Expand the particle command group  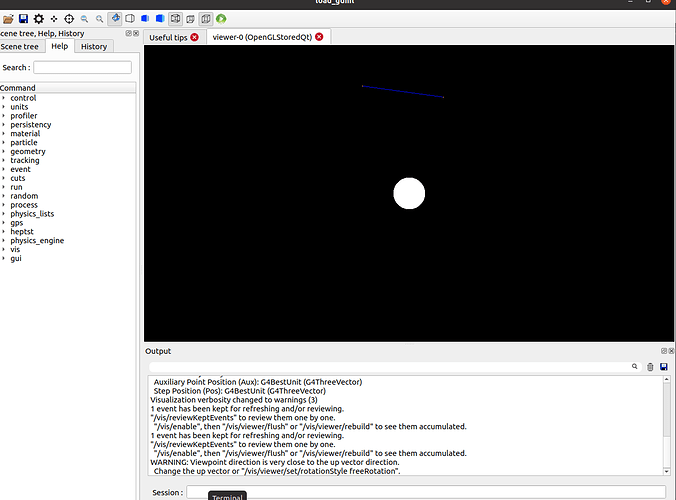pyautogui.click(x=3, y=142)
